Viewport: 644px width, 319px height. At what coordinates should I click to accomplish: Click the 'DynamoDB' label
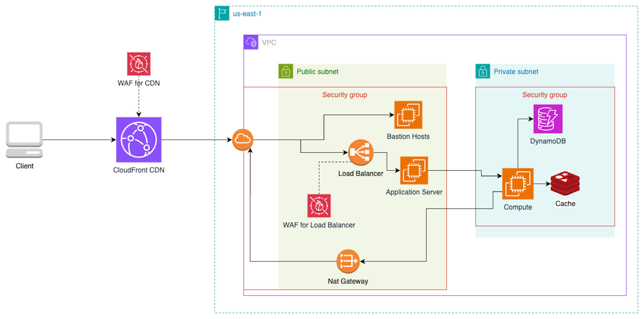click(548, 141)
